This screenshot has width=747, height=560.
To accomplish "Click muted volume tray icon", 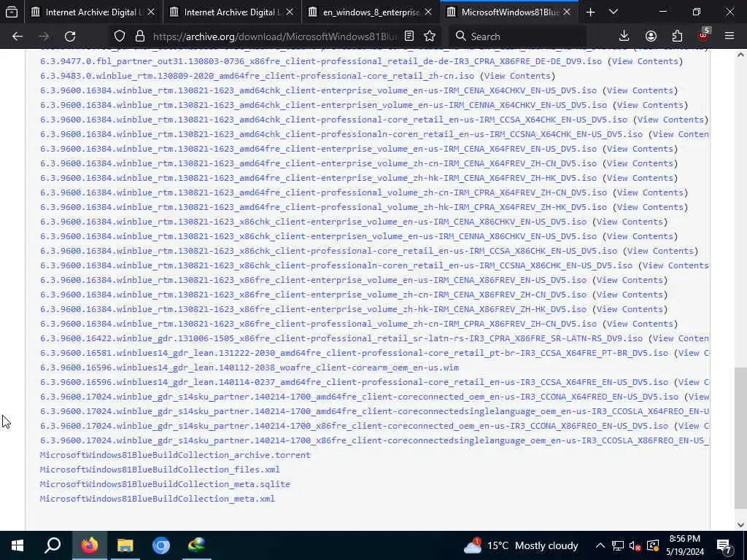I will click(x=635, y=545).
